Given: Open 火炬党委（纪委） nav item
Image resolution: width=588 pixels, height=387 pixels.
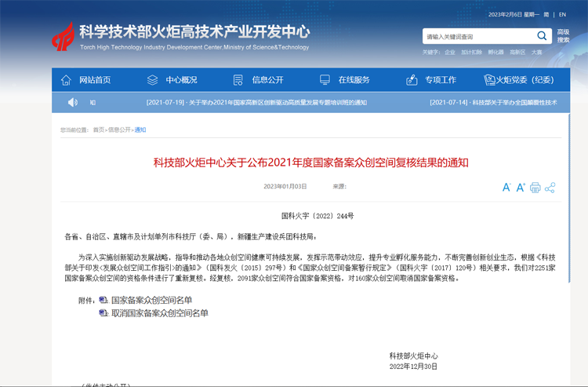Looking at the screenshot, I should point(519,80).
